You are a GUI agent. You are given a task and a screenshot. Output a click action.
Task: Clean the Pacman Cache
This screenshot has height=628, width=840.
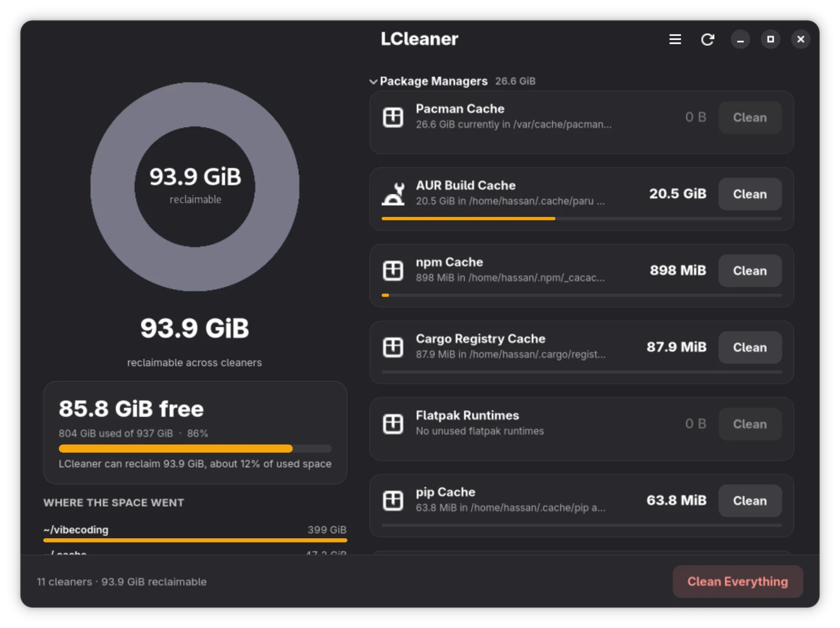[750, 118]
